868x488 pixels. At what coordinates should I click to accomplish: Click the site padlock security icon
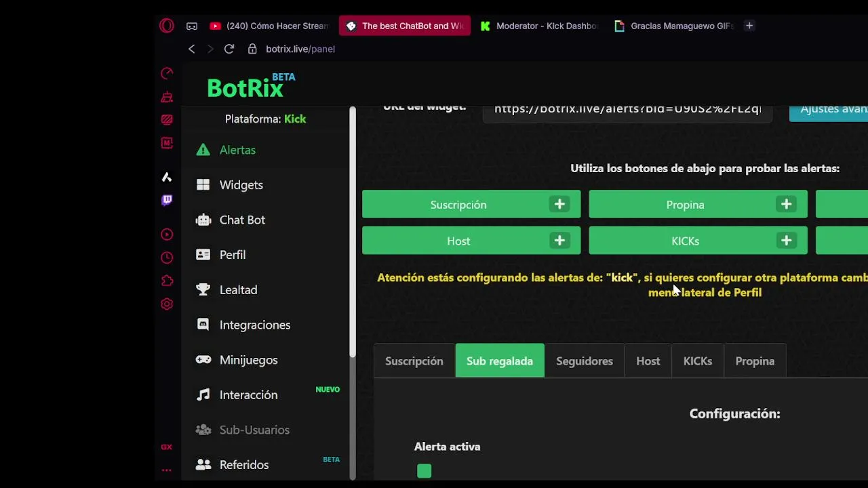tap(252, 49)
